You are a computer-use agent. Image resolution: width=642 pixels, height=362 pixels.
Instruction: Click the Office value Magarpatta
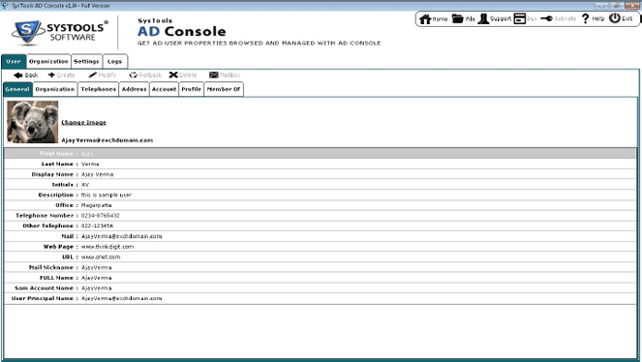pos(96,205)
